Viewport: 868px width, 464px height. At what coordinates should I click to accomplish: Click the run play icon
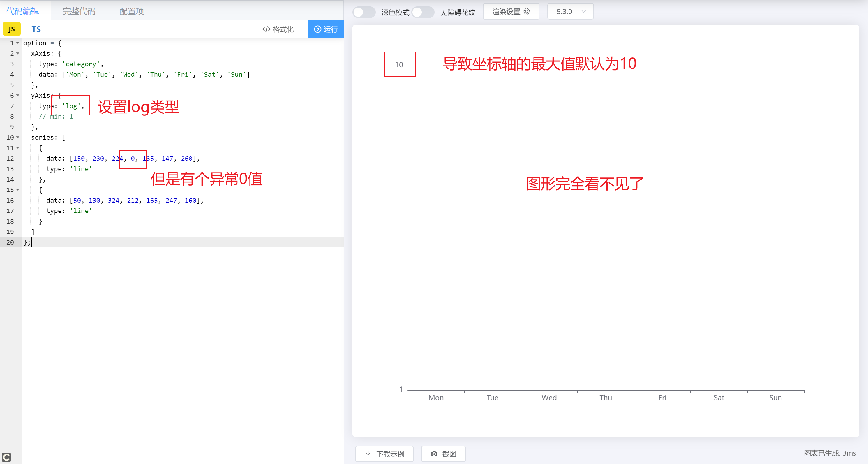(317, 29)
